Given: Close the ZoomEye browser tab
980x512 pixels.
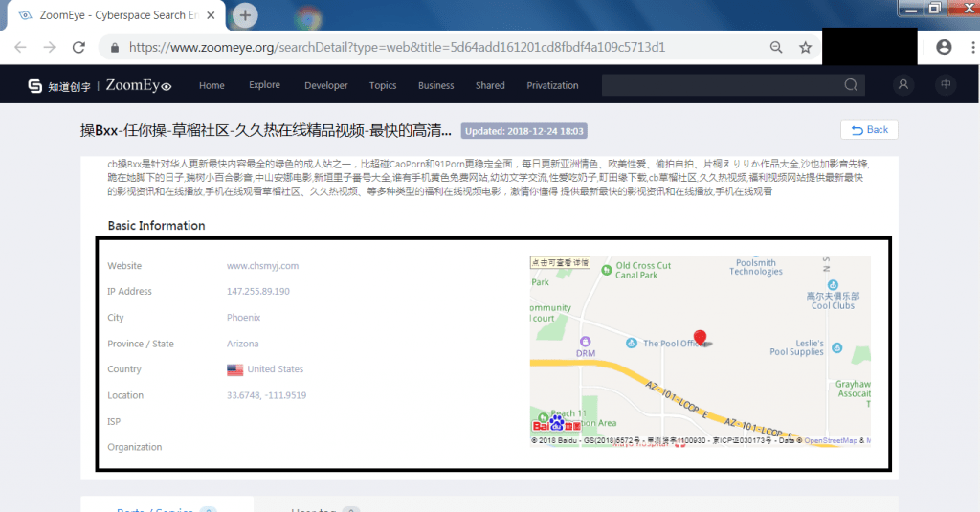Looking at the screenshot, I should tap(211, 15).
